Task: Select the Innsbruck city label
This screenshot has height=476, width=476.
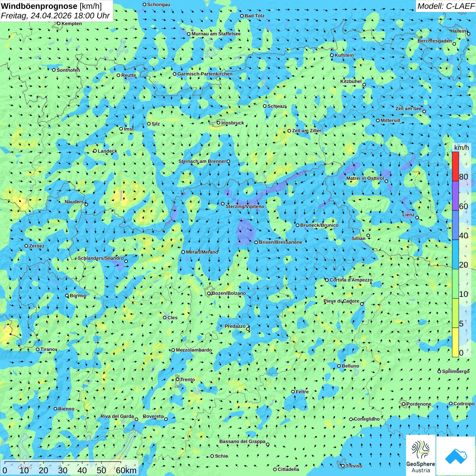Action: tap(233, 123)
